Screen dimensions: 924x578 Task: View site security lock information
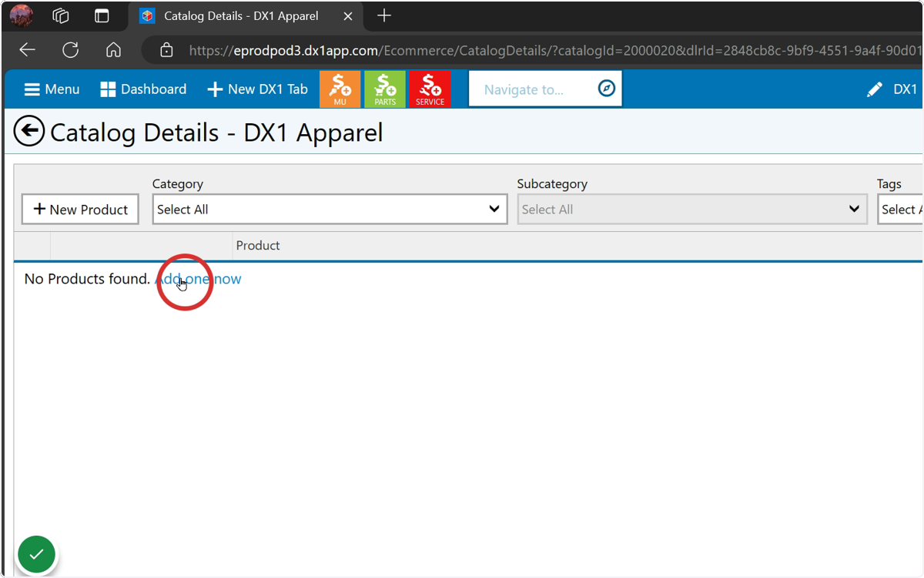(166, 50)
